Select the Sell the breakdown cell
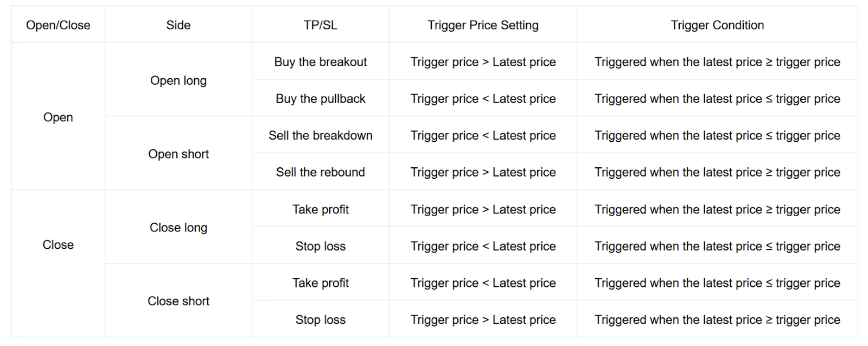This screenshot has width=868, height=346. click(x=321, y=135)
